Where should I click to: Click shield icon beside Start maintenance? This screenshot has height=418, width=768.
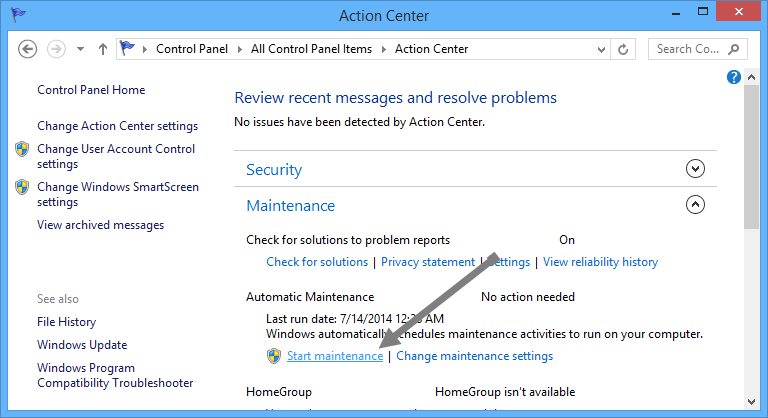[274, 356]
